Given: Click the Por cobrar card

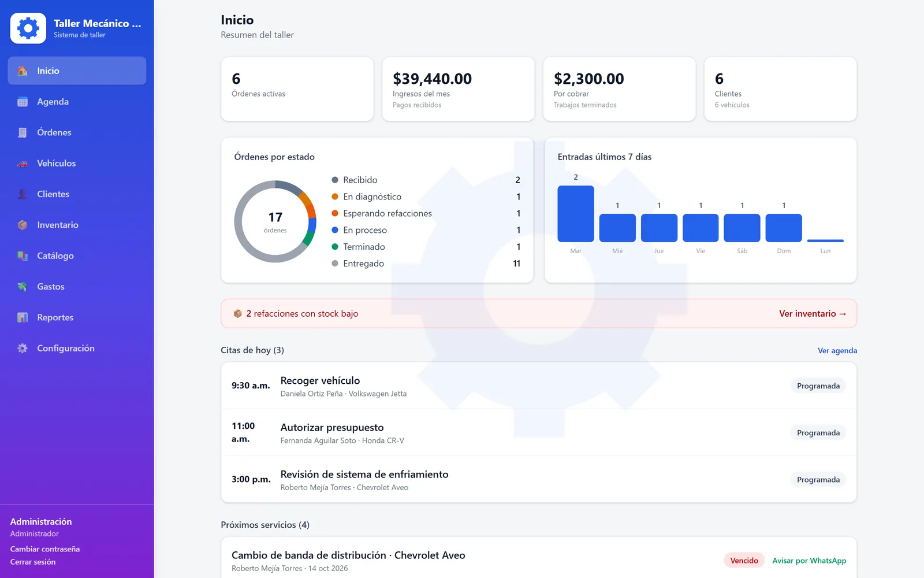Looking at the screenshot, I should [620, 89].
